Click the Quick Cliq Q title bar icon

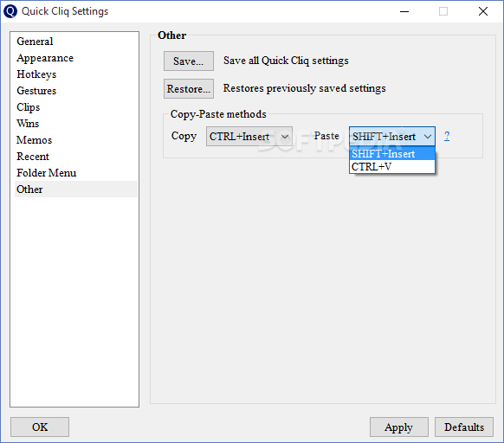tap(10, 11)
